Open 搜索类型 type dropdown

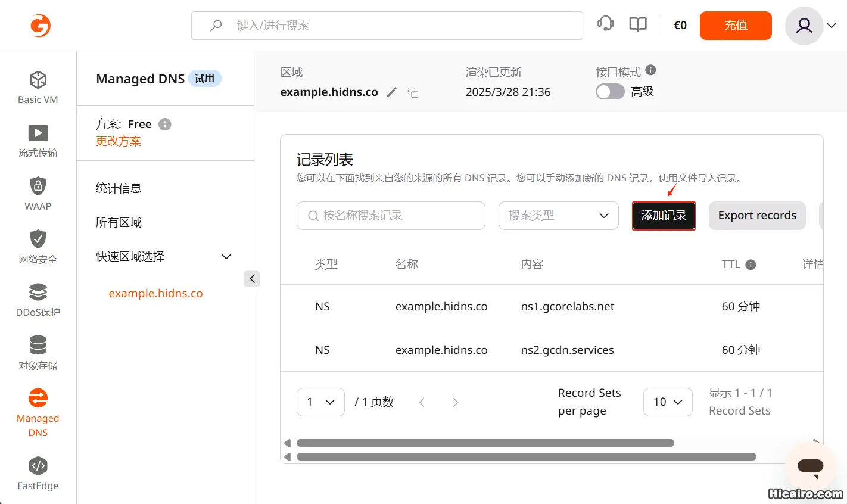pos(559,216)
